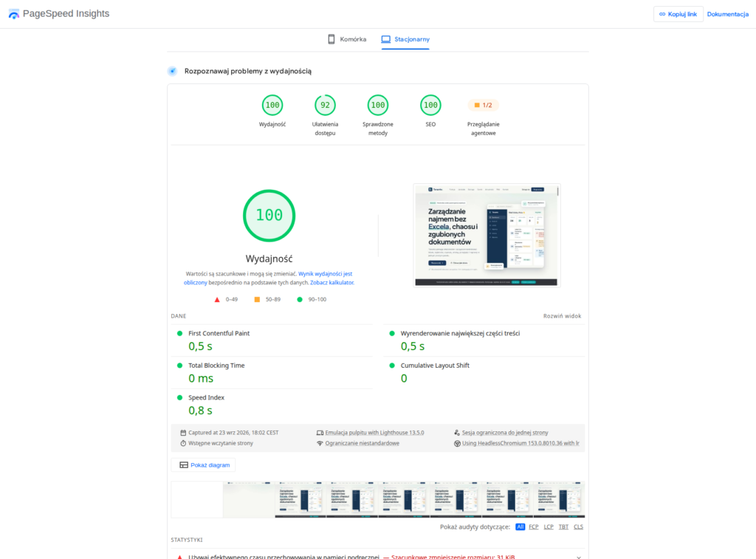This screenshot has width=756, height=559.
Task: Open the Ułatwienia dostępu 92 score gauge
Action: 325,105
